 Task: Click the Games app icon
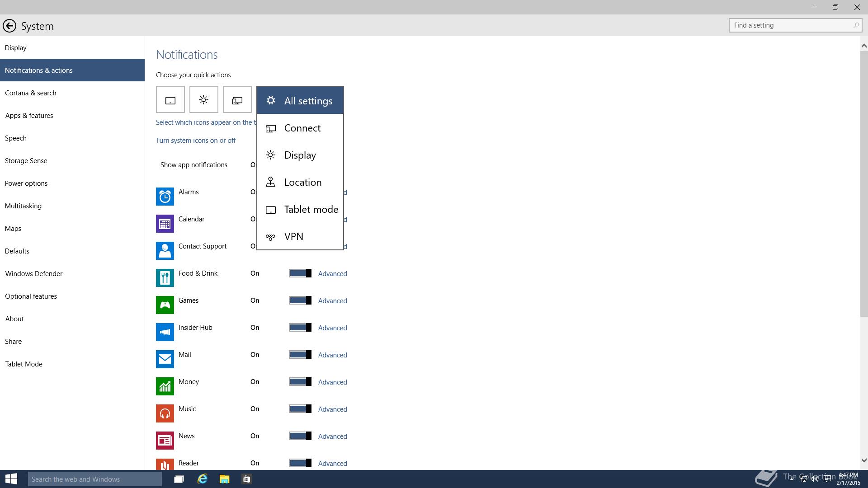tap(165, 305)
